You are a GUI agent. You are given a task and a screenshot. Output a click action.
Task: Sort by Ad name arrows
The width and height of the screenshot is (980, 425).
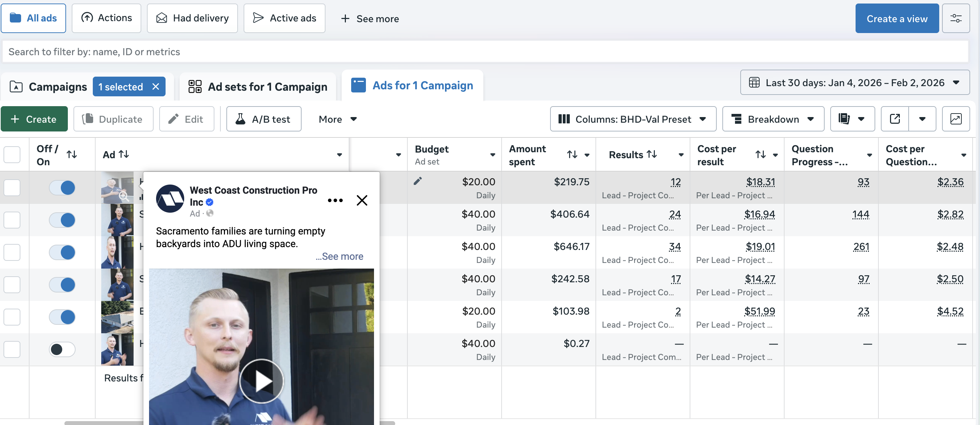(x=124, y=154)
